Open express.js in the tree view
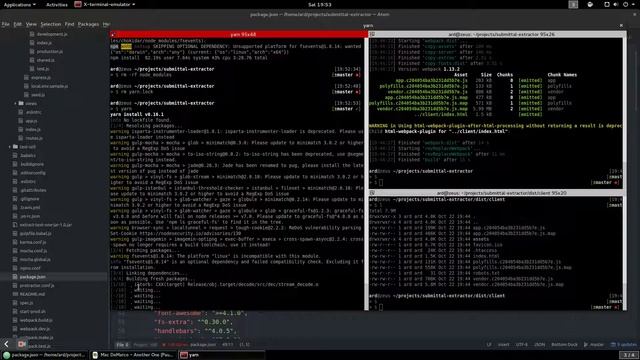The height and width of the screenshot is (360, 640). point(41,77)
